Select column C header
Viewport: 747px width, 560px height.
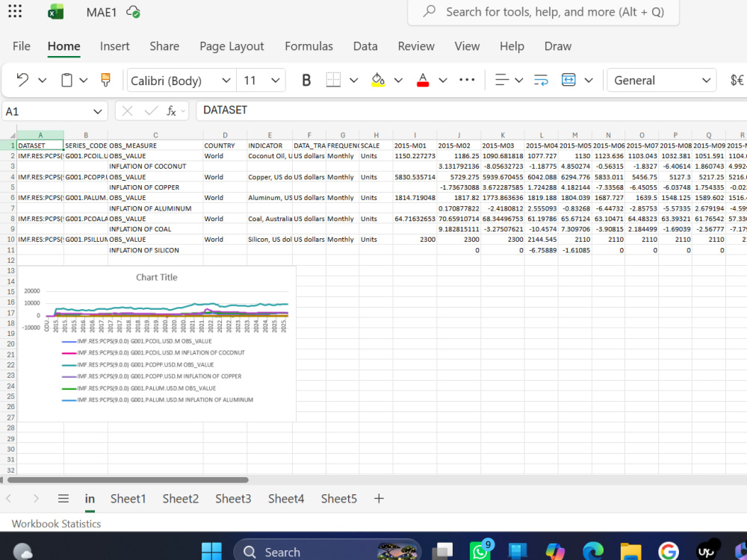155,135
